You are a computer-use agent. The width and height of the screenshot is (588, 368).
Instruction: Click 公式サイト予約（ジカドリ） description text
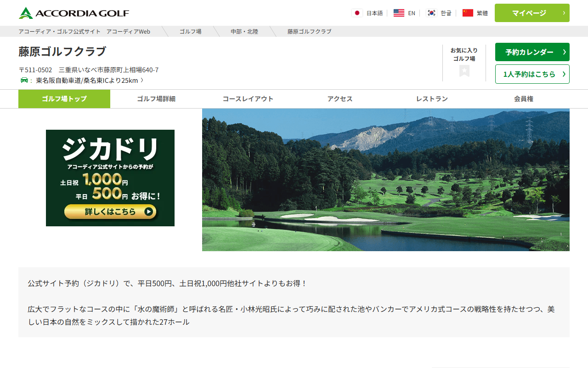tap(167, 283)
